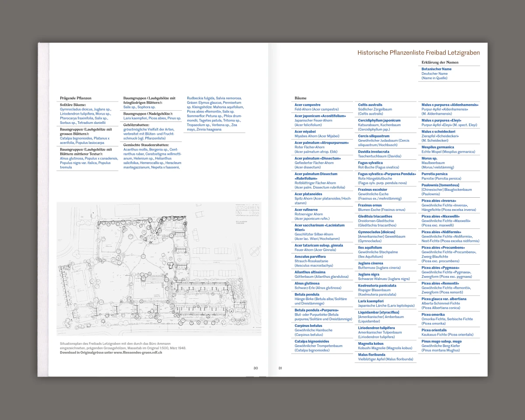Screen dimensions: 525x420
Task: Click "Blut- oder Purpurbirke" in the tree list
Action: pos(311,315)
